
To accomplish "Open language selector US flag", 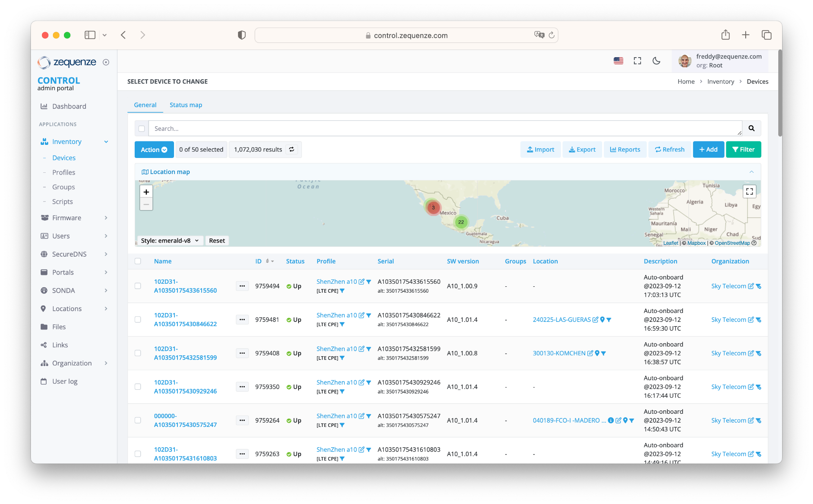I will point(618,61).
